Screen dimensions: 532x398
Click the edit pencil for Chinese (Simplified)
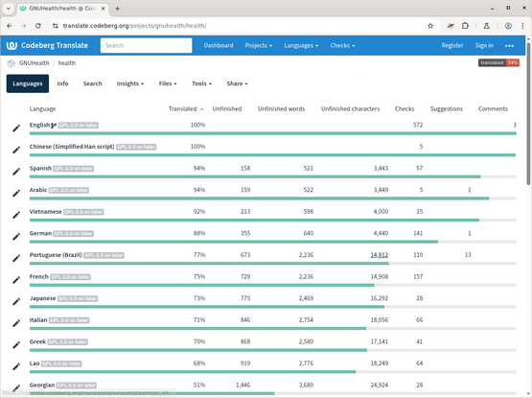16,151
